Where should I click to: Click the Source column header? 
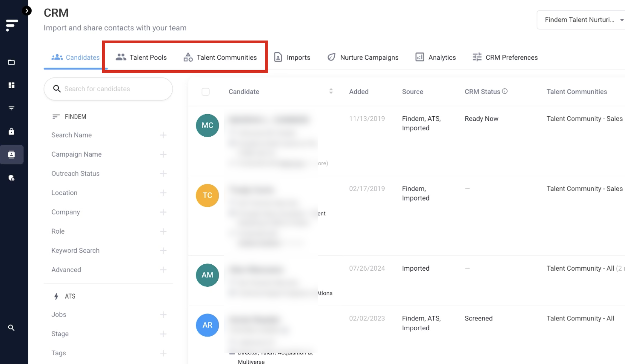point(413,92)
